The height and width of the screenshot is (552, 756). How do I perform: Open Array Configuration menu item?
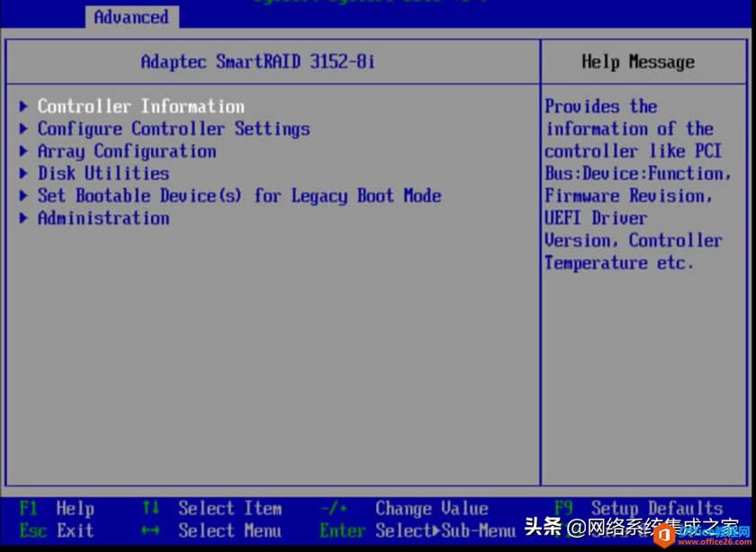click(x=127, y=151)
